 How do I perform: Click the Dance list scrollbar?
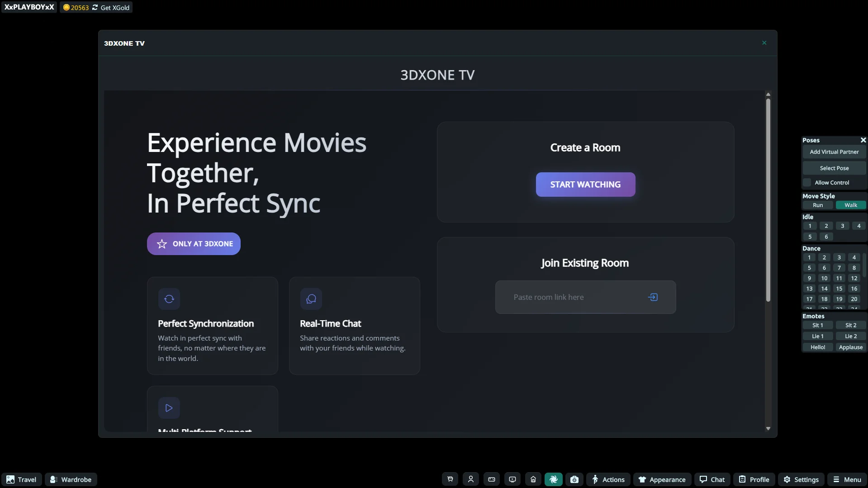(x=864, y=265)
